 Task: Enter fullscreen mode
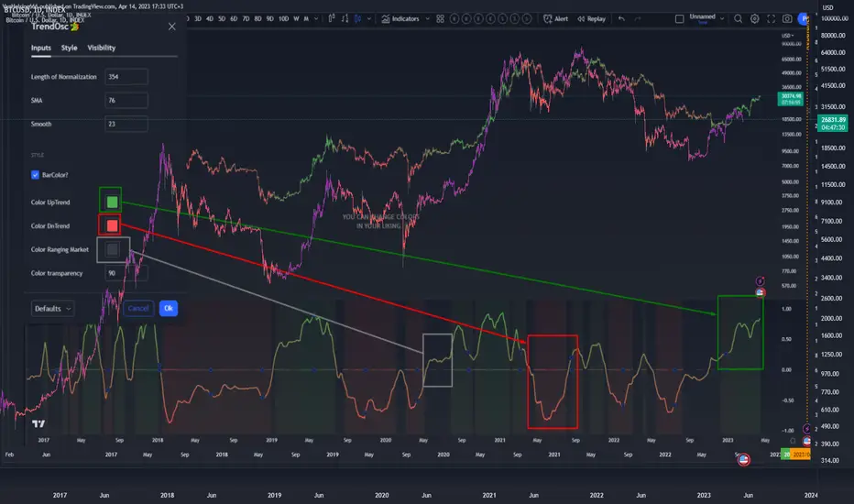point(772,19)
